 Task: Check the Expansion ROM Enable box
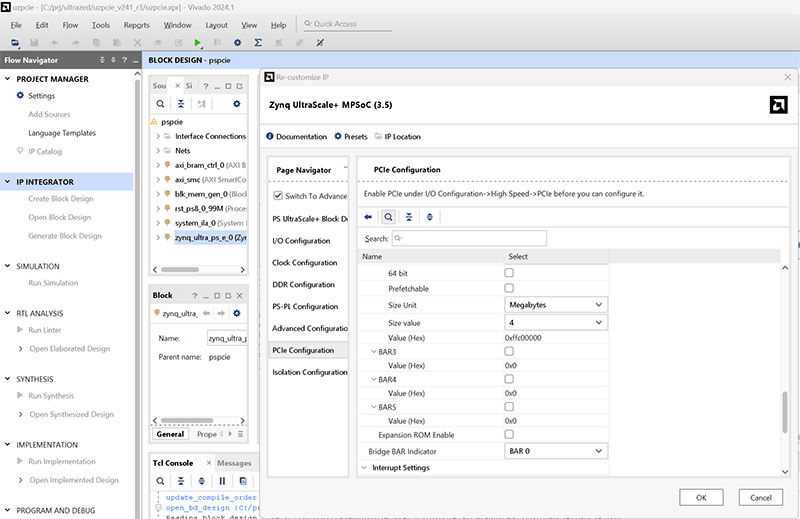(x=509, y=435)
